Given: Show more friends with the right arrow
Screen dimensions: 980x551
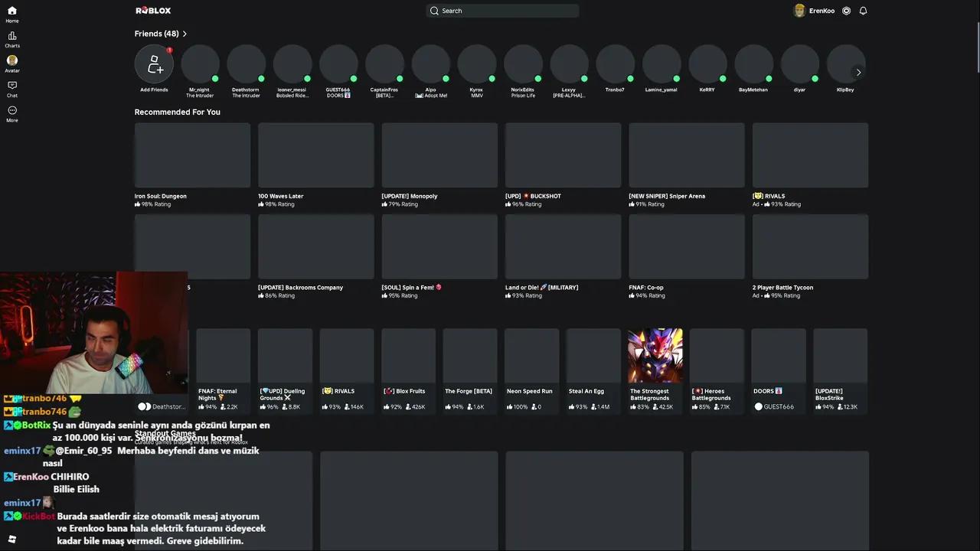Looking at the screenshot, I should (x=858, y=73).
